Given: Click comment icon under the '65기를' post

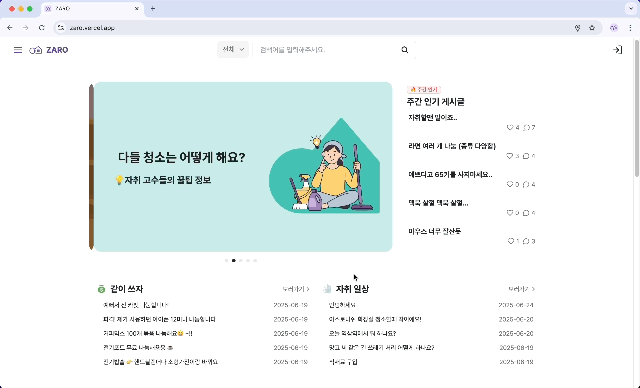Looking at the screenshot, I should click(526, 184).
